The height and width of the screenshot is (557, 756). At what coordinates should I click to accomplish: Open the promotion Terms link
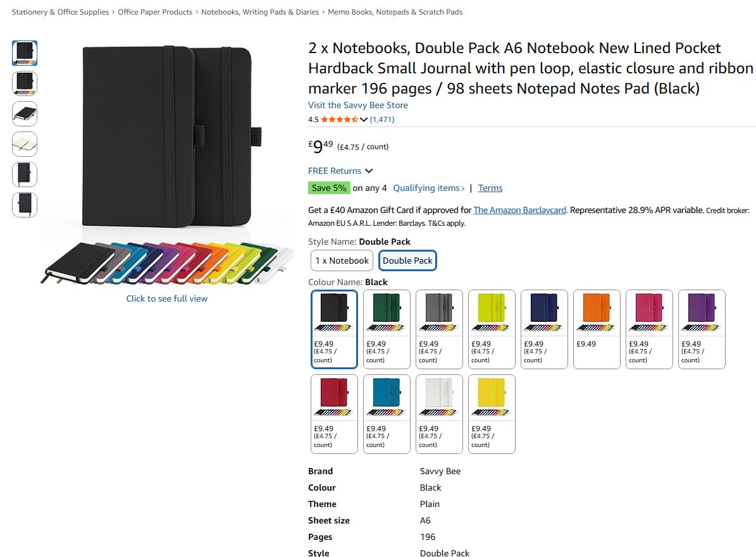pyautogui.click(x=490, y=188)
